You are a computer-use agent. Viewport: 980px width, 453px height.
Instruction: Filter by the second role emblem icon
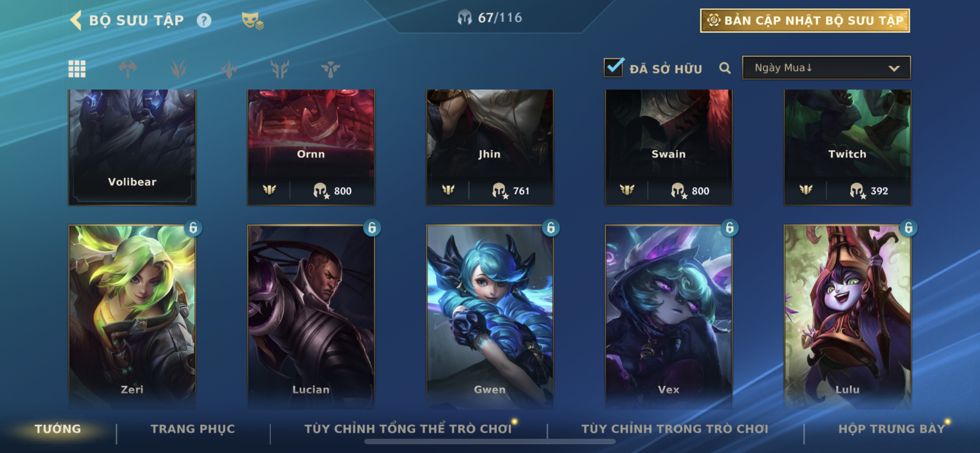pos(178,69)
